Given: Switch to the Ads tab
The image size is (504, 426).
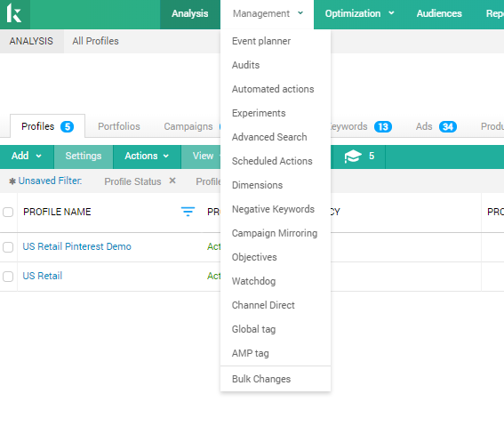Looking at the screenshot, I should click(x=424, y=126).
